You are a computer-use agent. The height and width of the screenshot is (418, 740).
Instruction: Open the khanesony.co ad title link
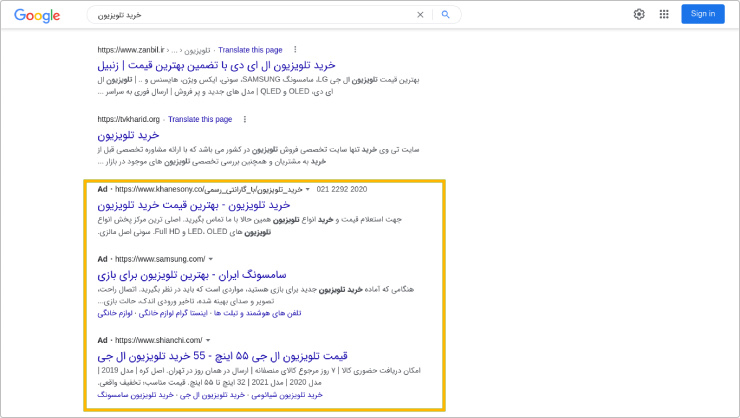[x=193, y=205]
